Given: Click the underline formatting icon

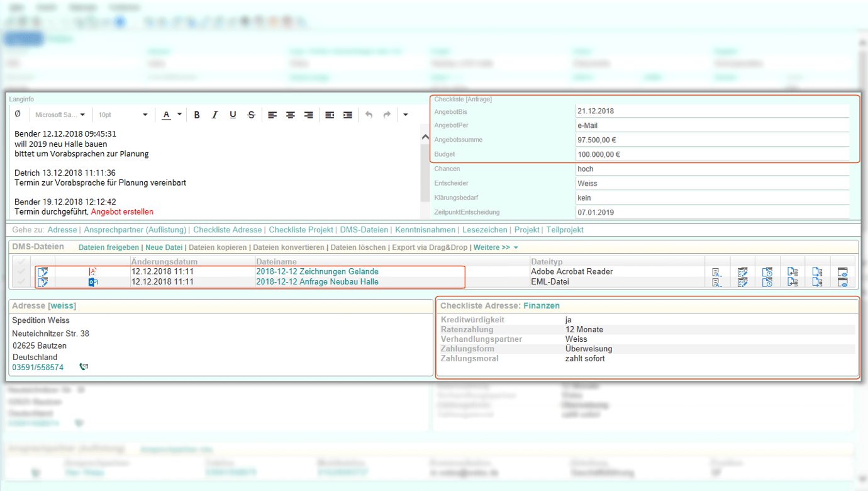Looking at the screenshot, I should pyautogui.click(x=233, y=115).
